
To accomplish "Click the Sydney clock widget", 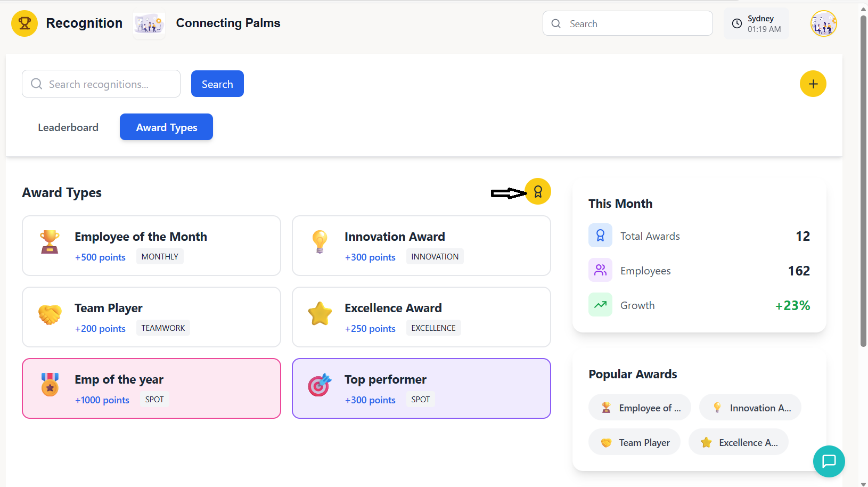I will (x=756, y=23).
